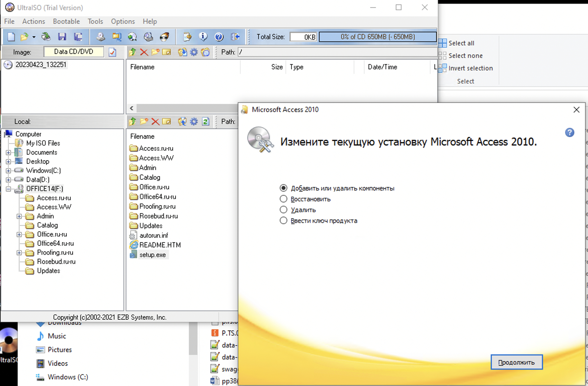Click the New image toolbar icon

point(11,37)
